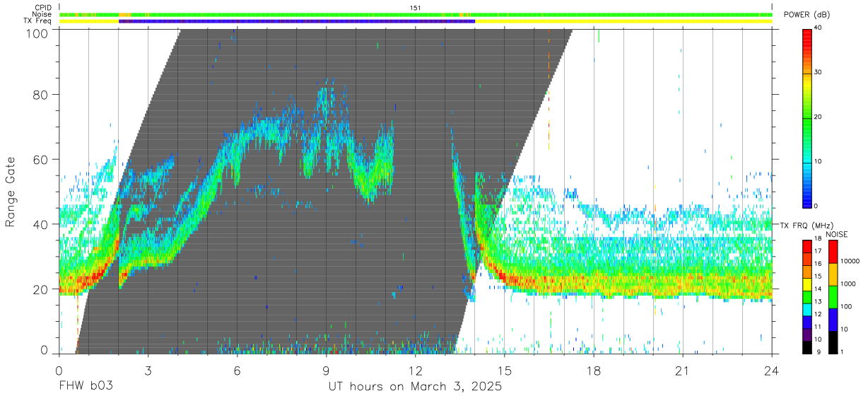The height and width of the screenshot is (401, 868).
Task: Click the time axis tick 3
Action: coord(148,371)
